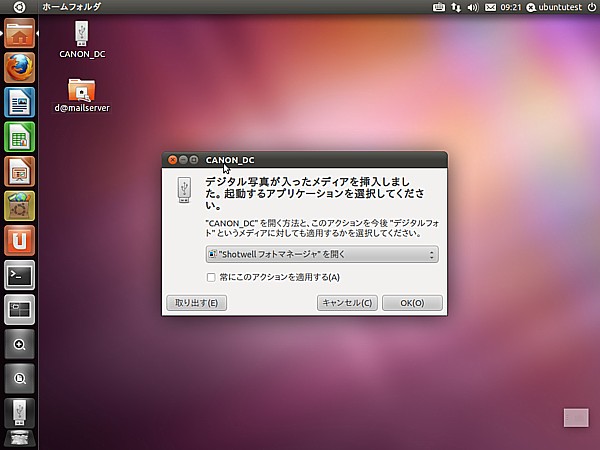The image size is (600, 450).
Task: Select the d@mailserver desktop folder icon
Action: [x=82, y=95]
